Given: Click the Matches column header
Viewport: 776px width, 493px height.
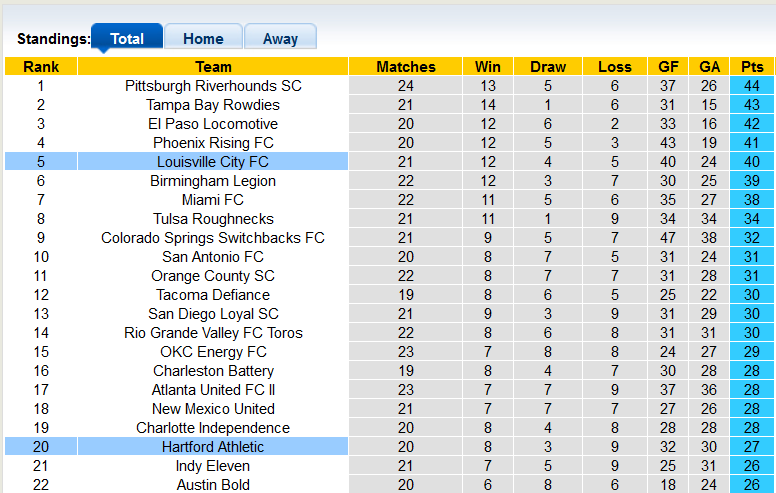Looking at the screenshot, I should coord(406,67).
